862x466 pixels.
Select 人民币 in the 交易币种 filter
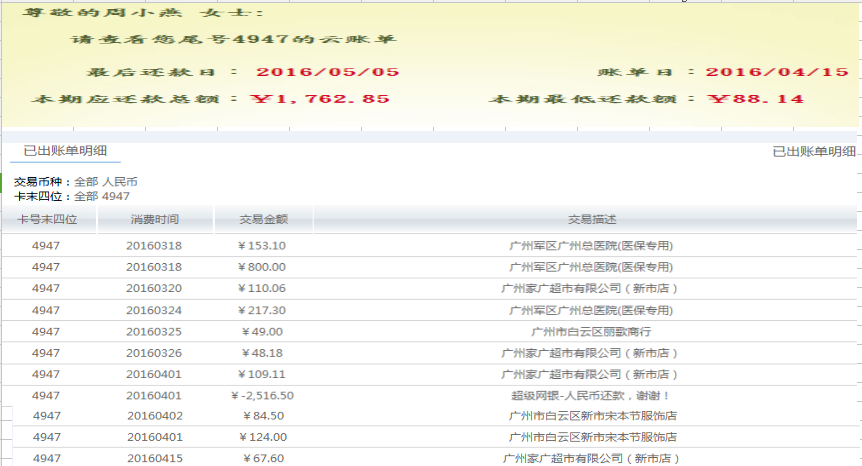pos(119,182)
